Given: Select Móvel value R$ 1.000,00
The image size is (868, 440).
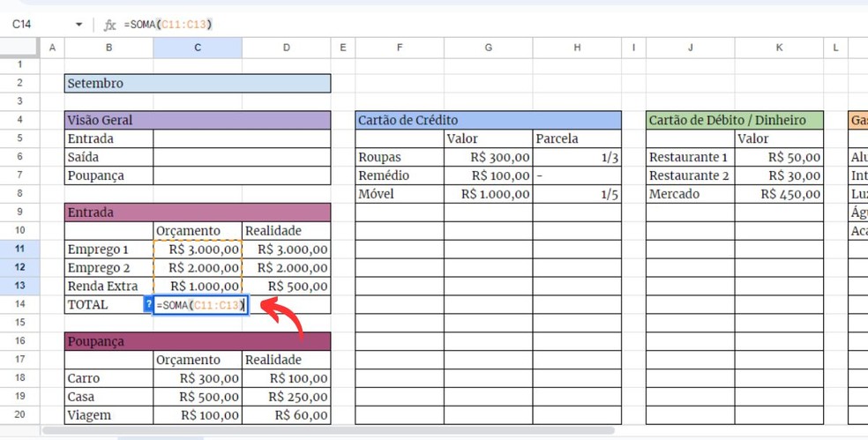Looking at the screenshot, I should pyautogui.click(x=489, y=194).
